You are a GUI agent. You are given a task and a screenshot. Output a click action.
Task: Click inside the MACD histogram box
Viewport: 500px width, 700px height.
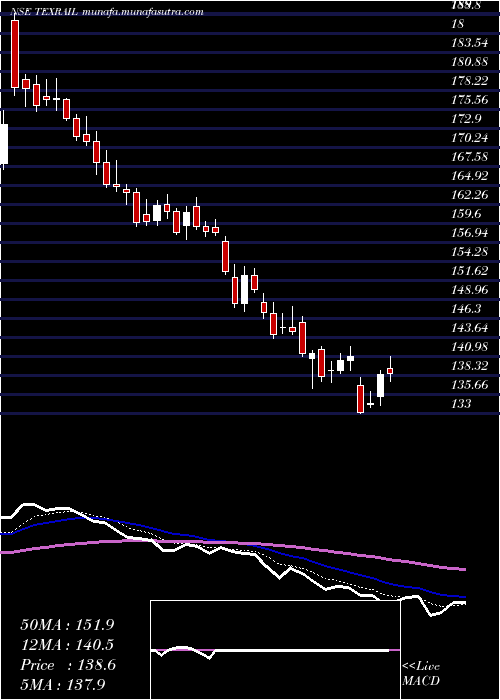click(275, 650)
